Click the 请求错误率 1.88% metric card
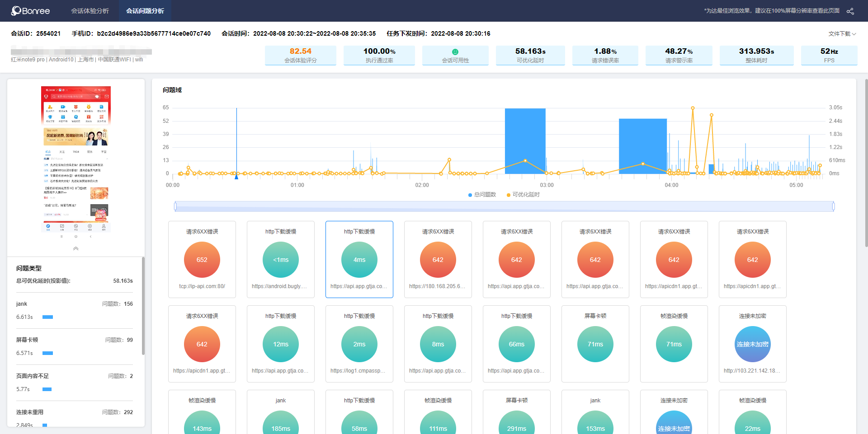The height and width of the screenshot is (434, 868). pos(605,55)
